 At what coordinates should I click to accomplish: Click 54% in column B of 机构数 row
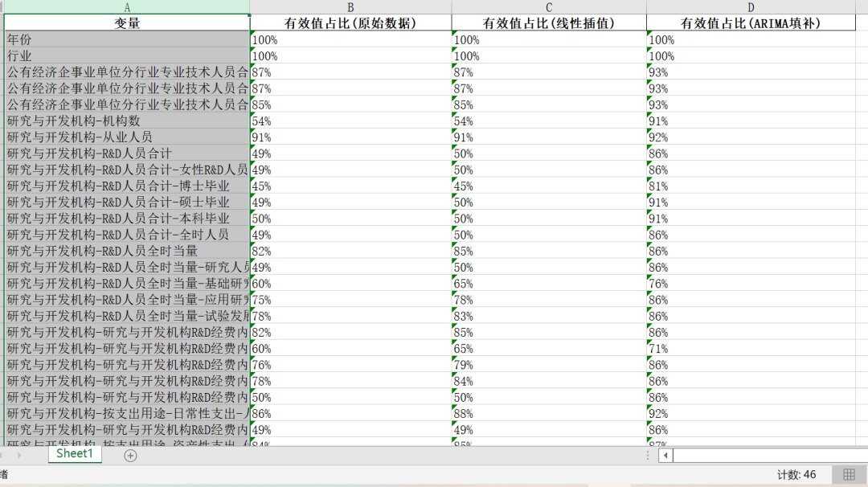(350, 121)
